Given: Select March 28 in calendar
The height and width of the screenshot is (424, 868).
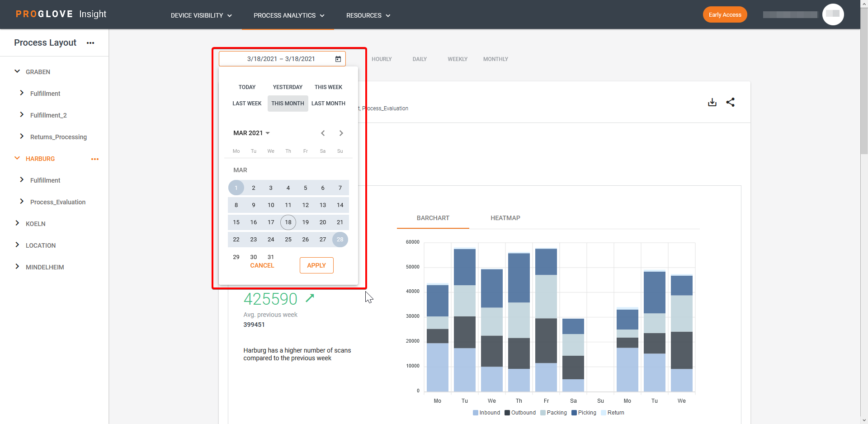Looking at the screenshot, I should [340, 240].
